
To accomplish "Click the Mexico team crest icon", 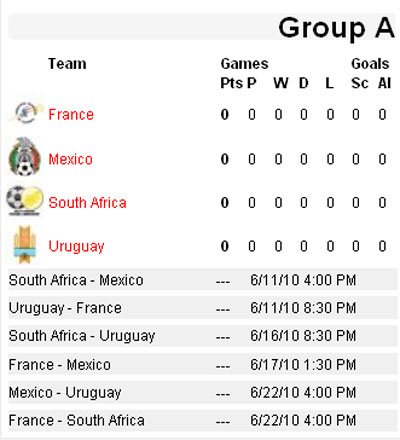I will tap(25, 157).
